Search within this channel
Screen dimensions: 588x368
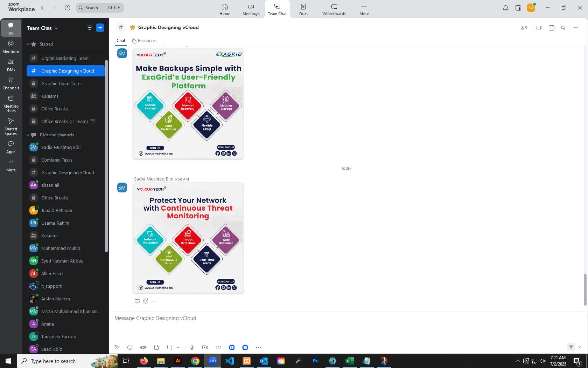[563, 28]
